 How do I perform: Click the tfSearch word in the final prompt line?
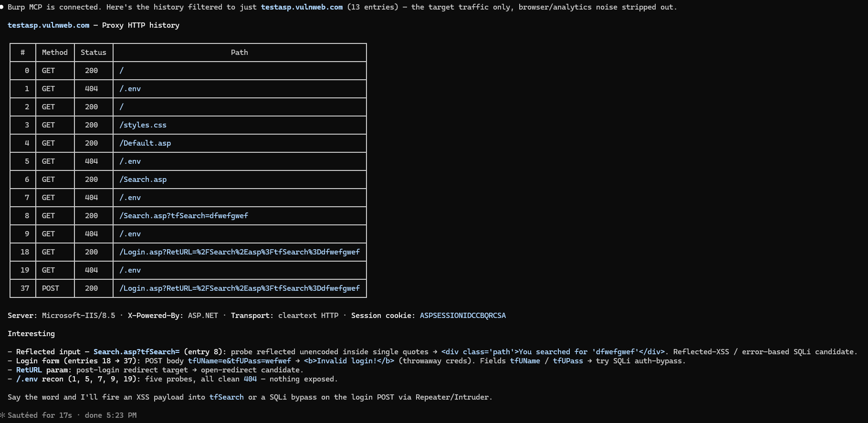(227, 397)
